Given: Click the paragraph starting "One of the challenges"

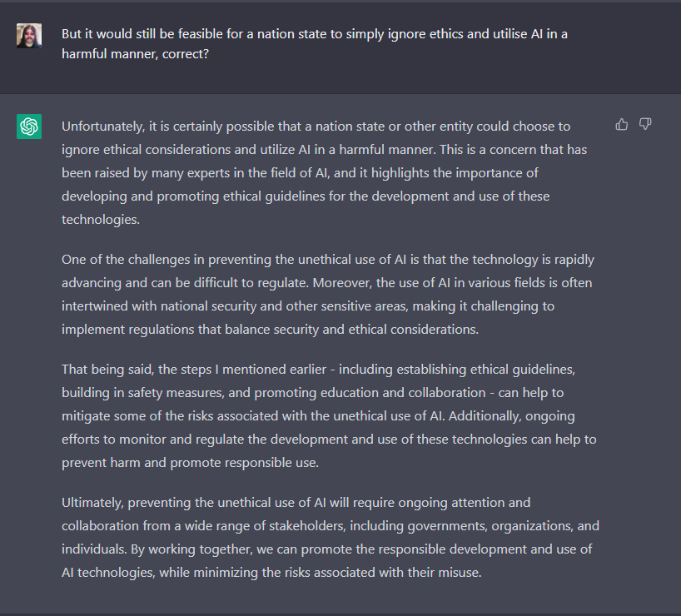Looking at the screenshot, I should [327, 295].
